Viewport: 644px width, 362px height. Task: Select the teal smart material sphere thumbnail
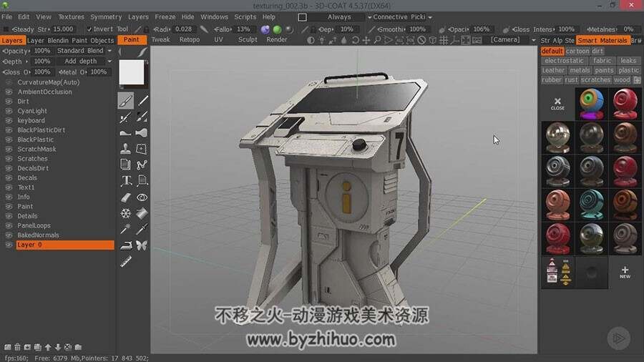(x=592, y=205)
